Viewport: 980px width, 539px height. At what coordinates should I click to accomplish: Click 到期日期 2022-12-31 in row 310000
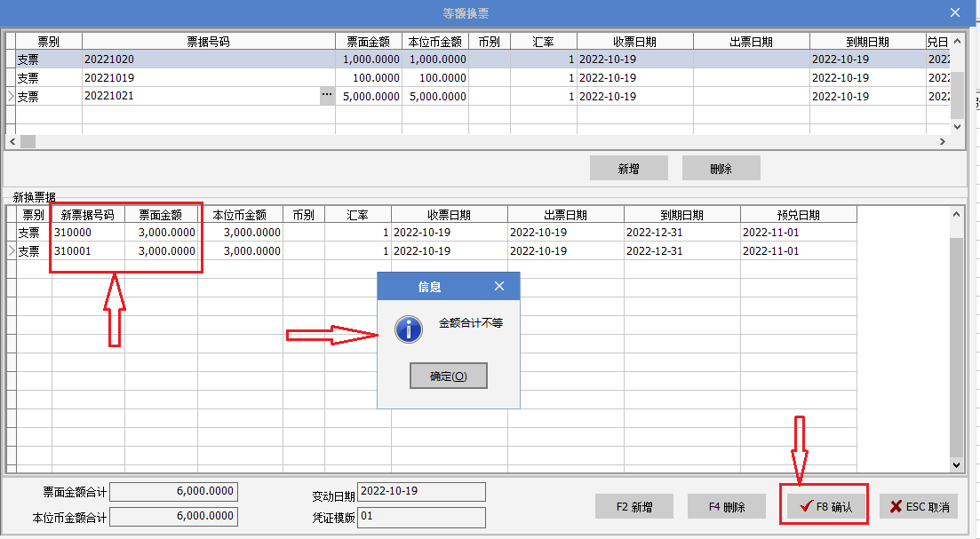point(681,233)
